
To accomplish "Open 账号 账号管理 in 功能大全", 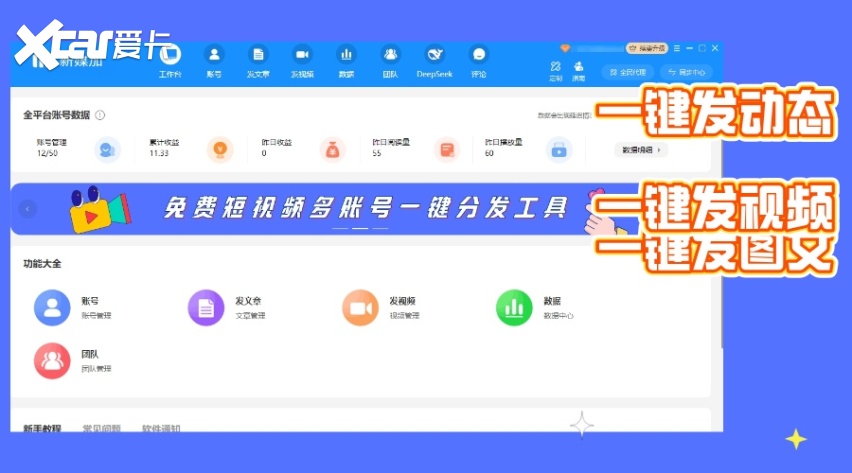I will tap(72, 308).
